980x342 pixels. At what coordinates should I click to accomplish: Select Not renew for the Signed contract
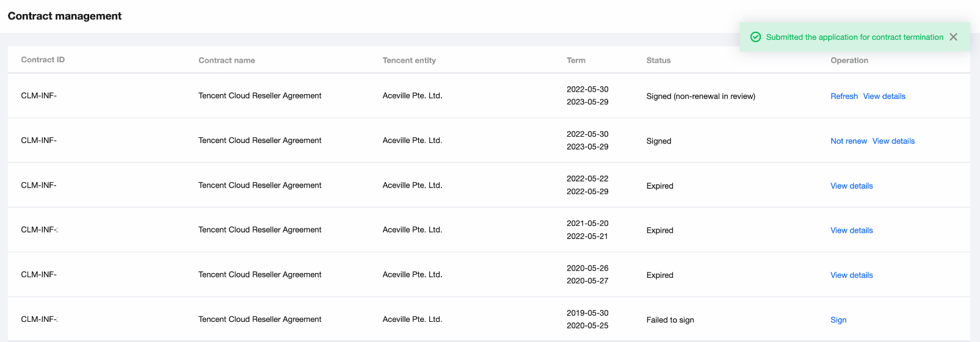pos(848,141)
